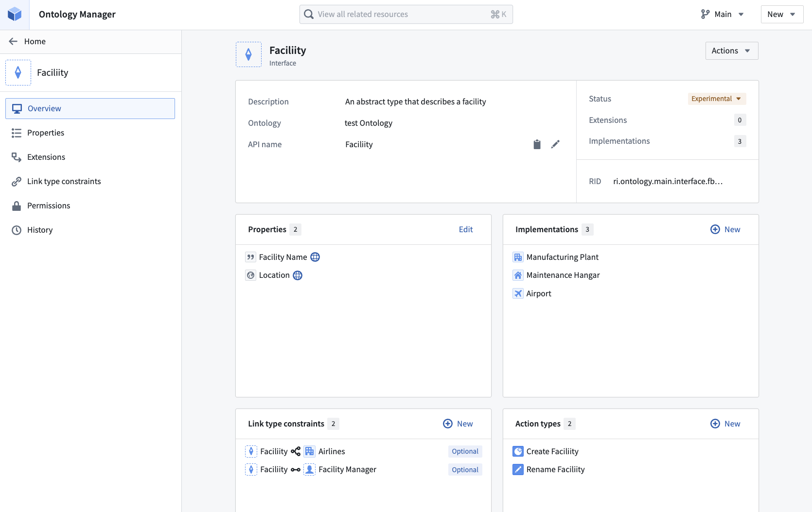Open the Rename Faciliity action type

(555, 470)
